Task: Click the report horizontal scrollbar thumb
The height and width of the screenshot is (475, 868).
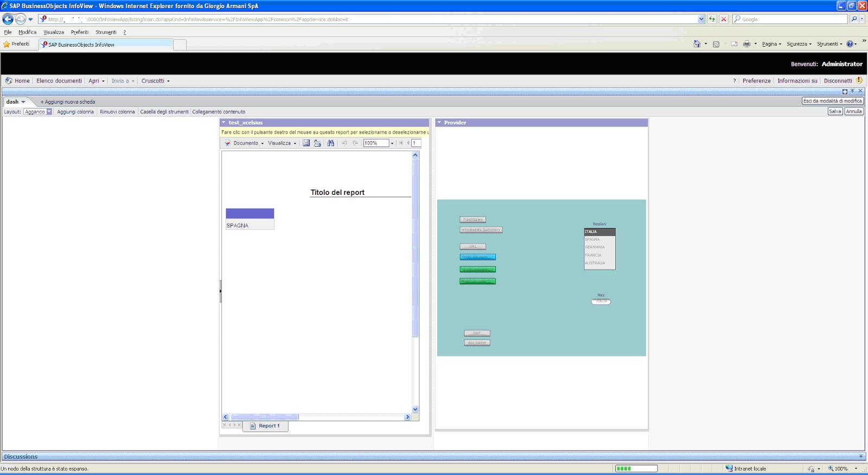Action: click(x=265, y=417)
